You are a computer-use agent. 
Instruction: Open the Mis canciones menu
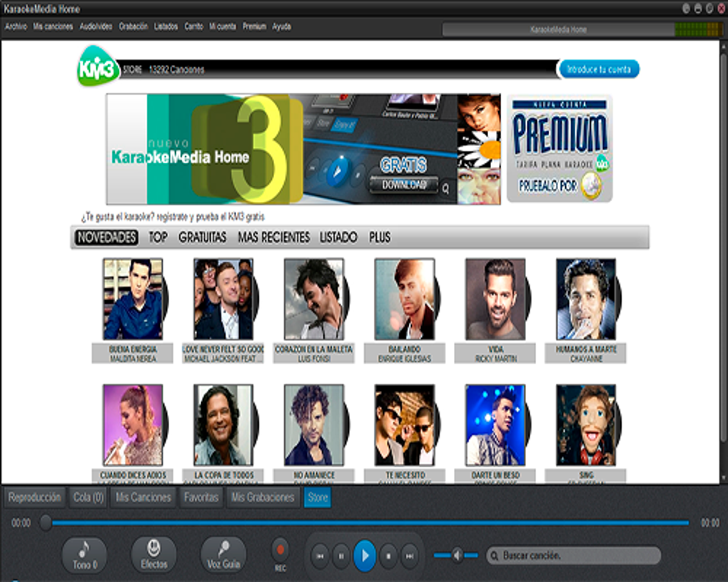53,26
